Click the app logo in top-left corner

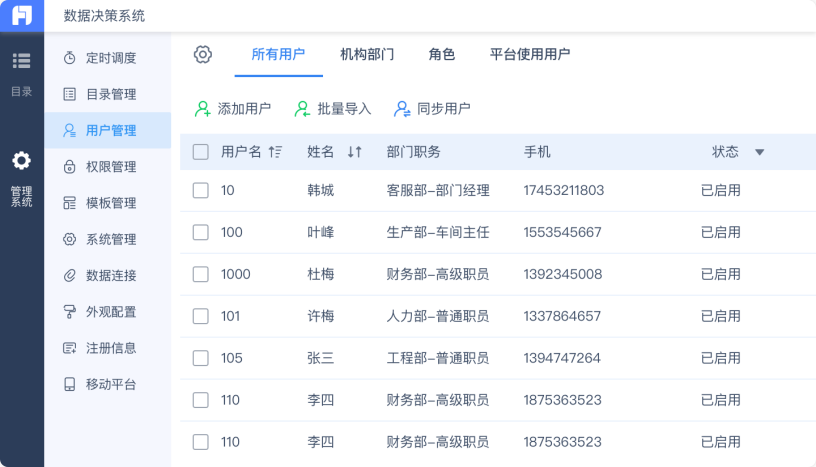(x=22, y=15)
